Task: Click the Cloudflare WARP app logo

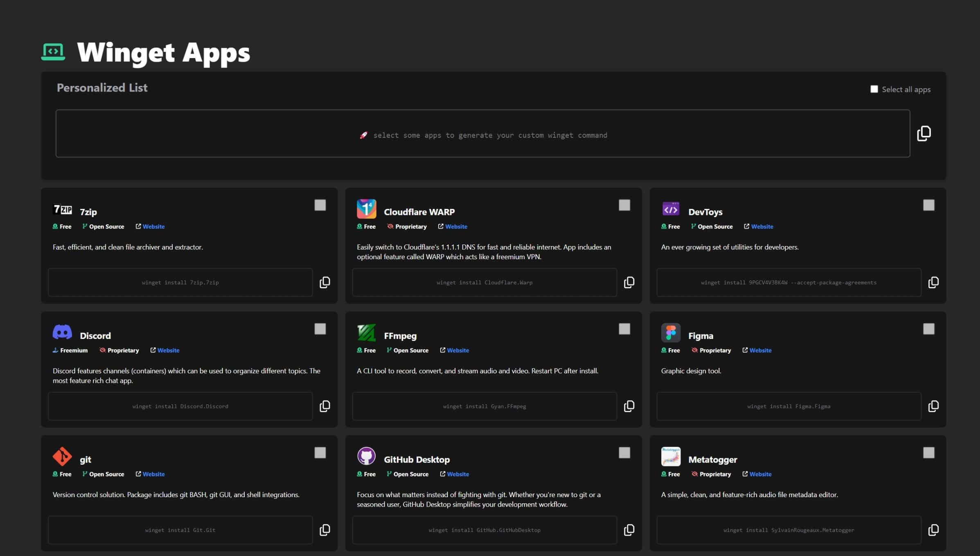Action: [x=367, y=209]
